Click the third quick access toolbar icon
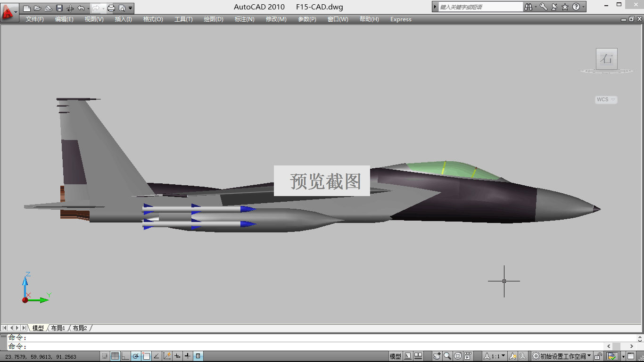Screen dimensions: 644x362 pos(49,8)
